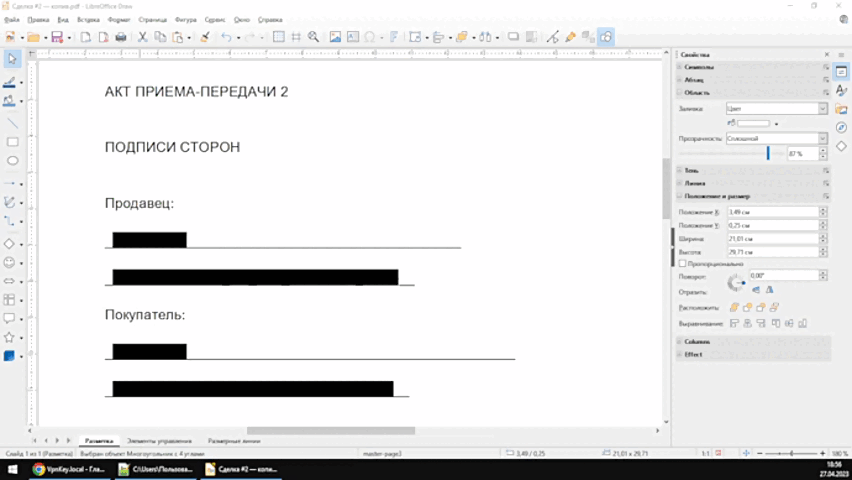Click the Print icon in toolbar

click(x=121, y=37)
